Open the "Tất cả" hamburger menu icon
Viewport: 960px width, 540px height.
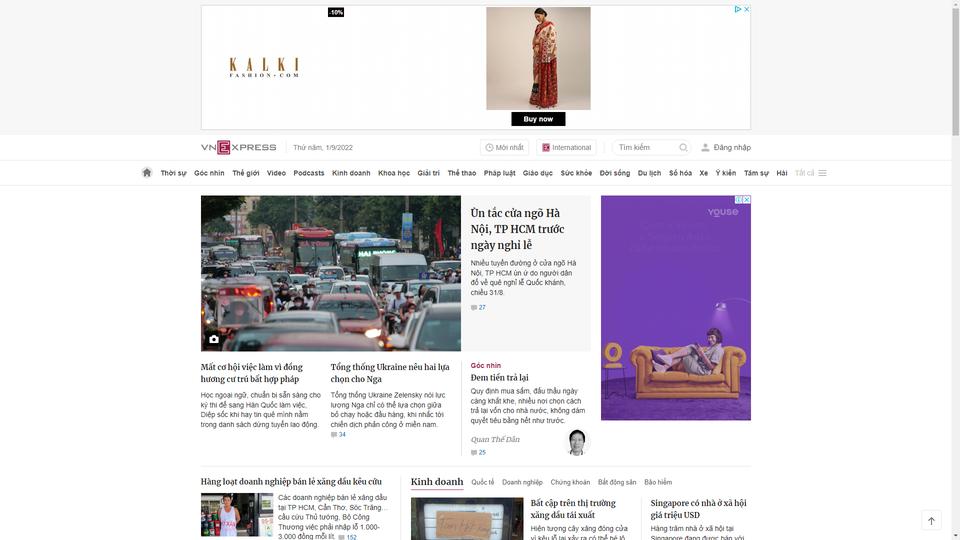[822, 173]
